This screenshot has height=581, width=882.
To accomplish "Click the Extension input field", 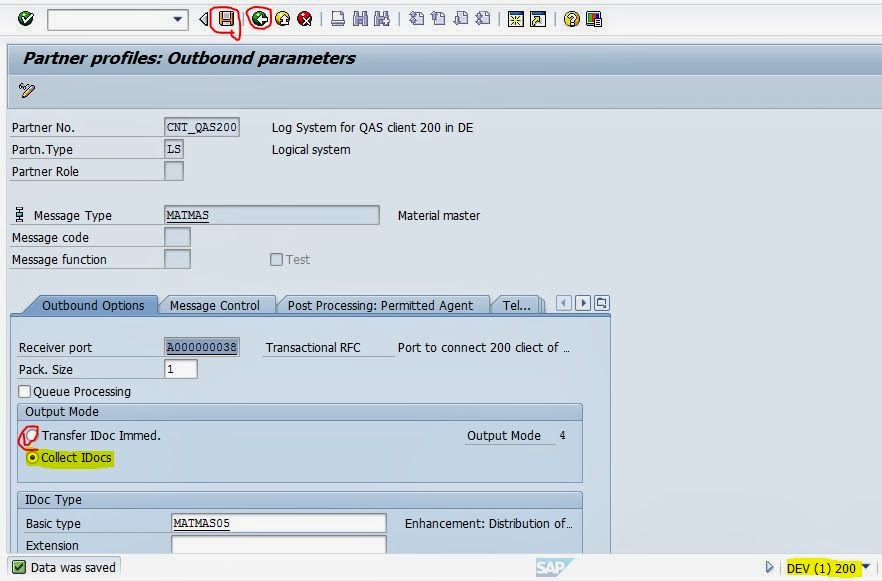I will [x=279, y=544].
